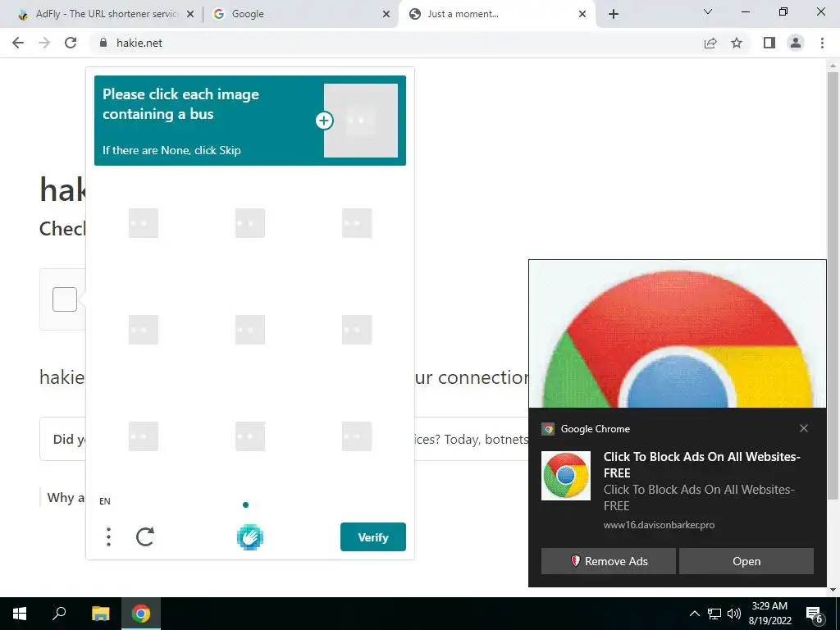Select the bottom-middle captcha image
This screenshot has height=630, width=840.
[250, 436]
